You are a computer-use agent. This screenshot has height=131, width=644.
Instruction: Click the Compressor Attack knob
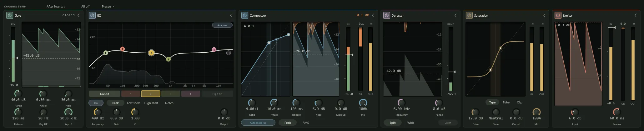pos(274,102)
